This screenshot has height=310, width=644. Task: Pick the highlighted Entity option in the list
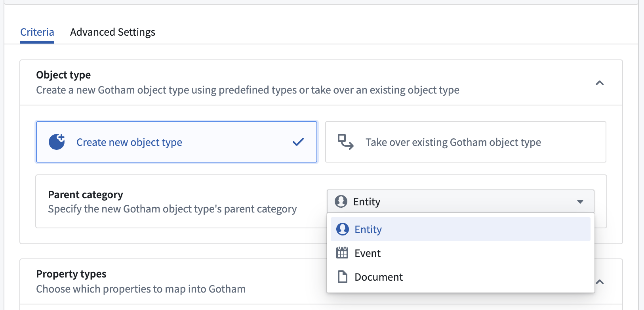point(461,229)
